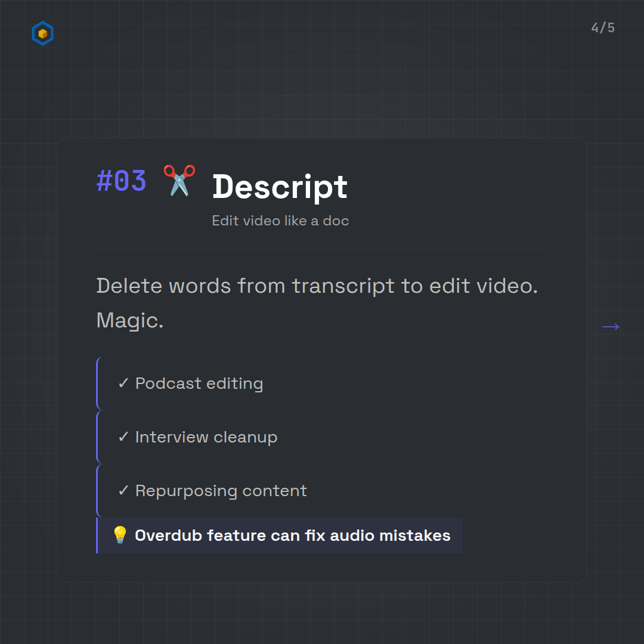Click the word 'Magic.'

129,321
